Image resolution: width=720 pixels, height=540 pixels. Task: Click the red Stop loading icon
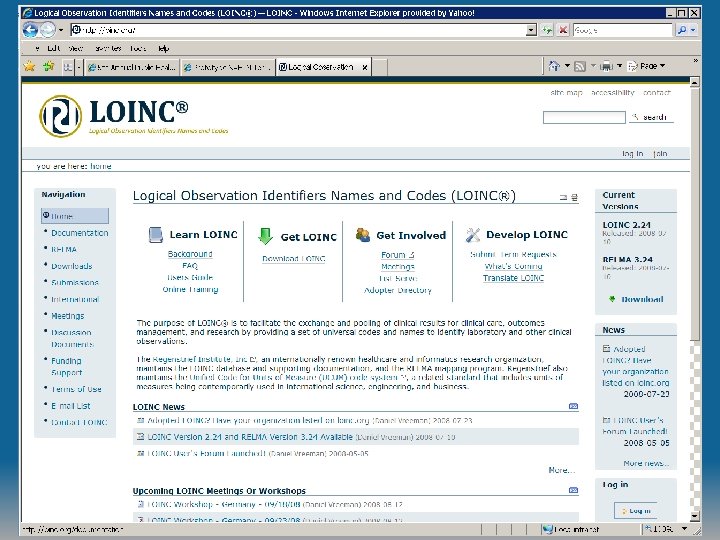tap(563, 30)
